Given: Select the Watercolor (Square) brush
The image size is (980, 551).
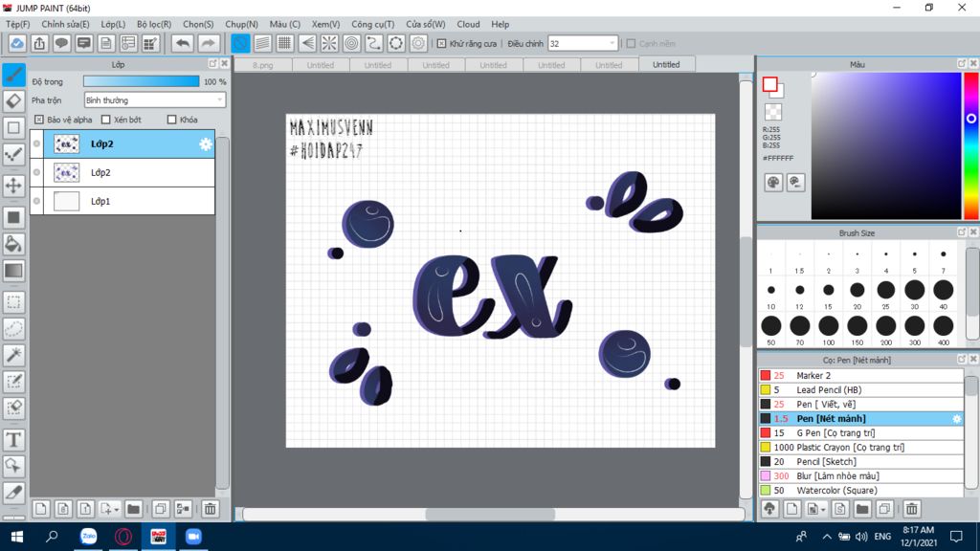Looking at the screenshot, I should (x=861, y=491).
